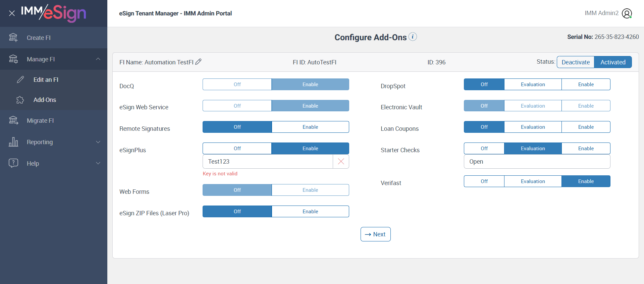This screenshot has width=644, height=284.
Task: Enable eSign ZIP Files (Laser Pro)
Action: [x=310, y=212]
